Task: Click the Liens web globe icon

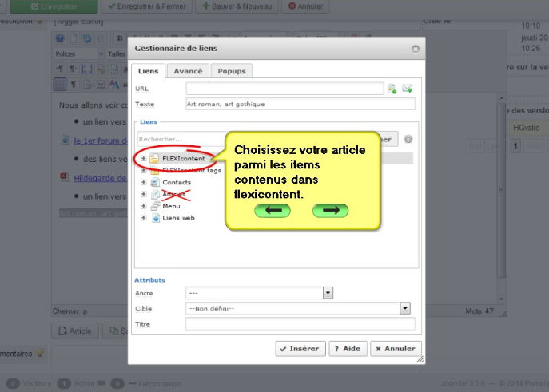Action: pos(156,218)
